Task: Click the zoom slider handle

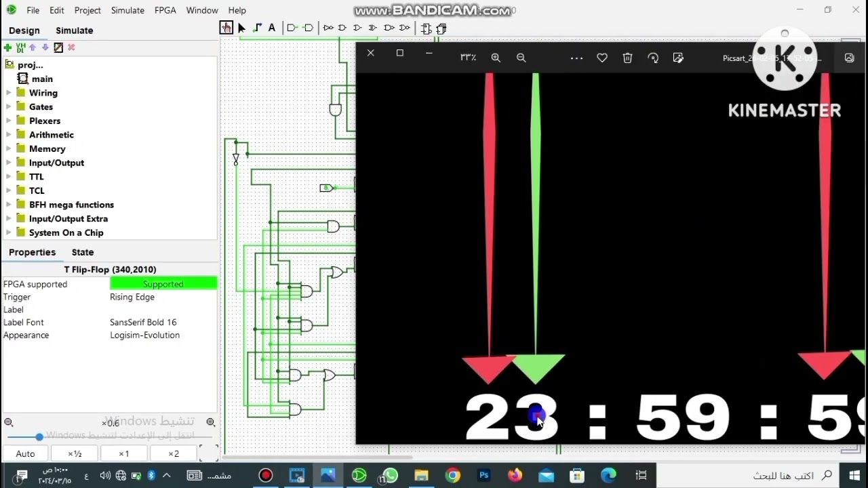Action: point(39,437)
